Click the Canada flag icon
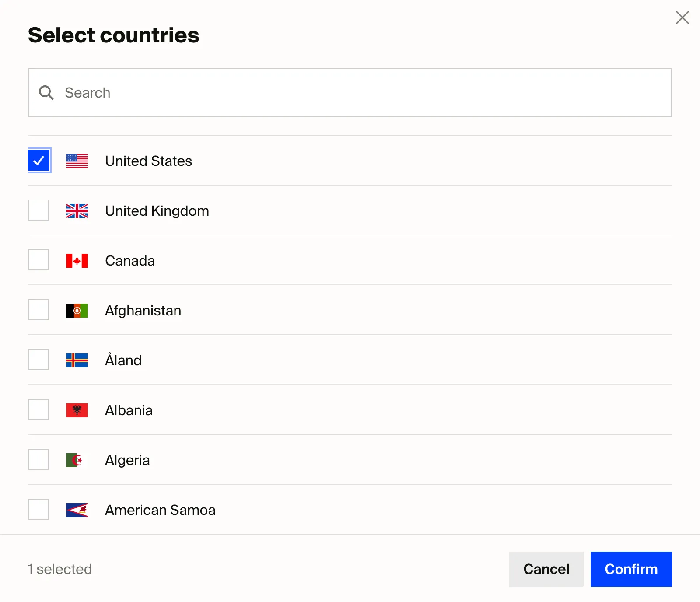 tap(77, 260)
